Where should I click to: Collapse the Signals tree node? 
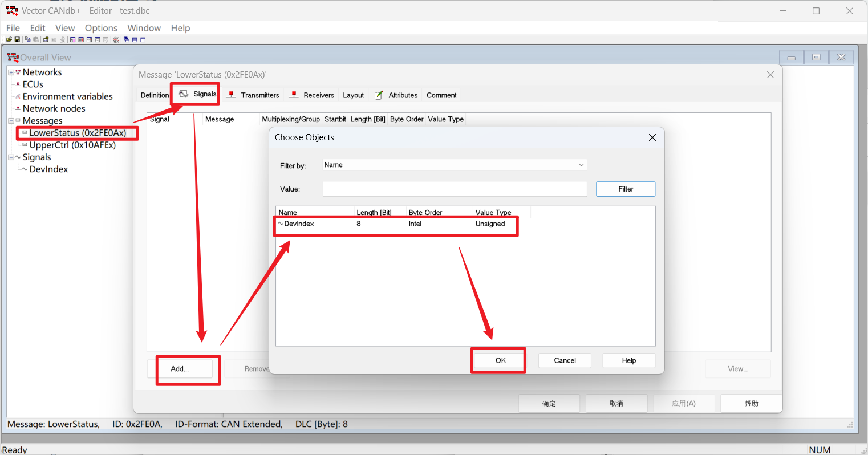tap(11, 157)
